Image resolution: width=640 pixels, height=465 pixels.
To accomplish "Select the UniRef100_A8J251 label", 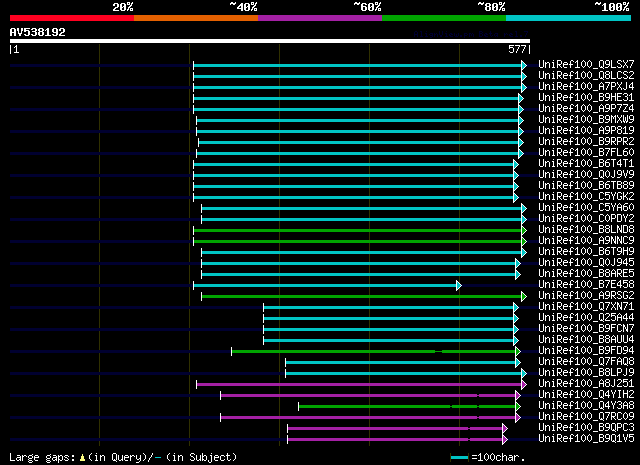I will [586, 384].
